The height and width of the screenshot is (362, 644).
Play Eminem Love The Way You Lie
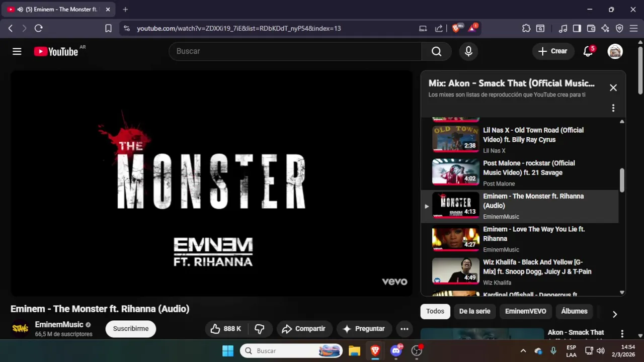[520, 239]
